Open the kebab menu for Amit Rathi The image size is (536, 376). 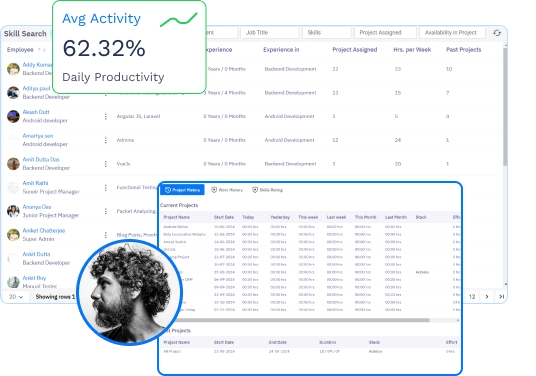(105, 188)
